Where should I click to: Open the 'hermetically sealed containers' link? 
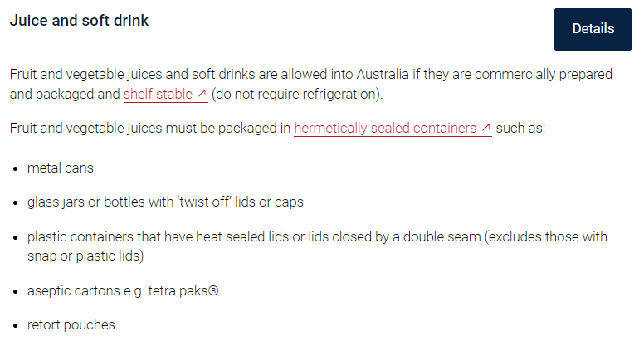385,128
